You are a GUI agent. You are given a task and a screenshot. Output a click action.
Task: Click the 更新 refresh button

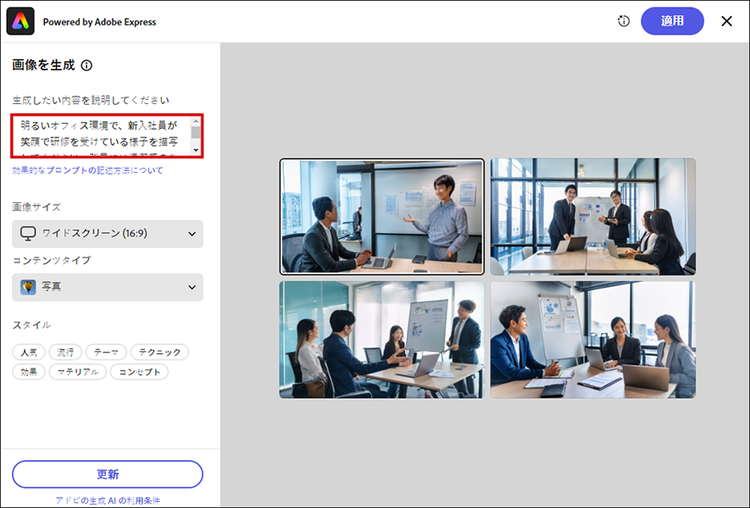107,474
